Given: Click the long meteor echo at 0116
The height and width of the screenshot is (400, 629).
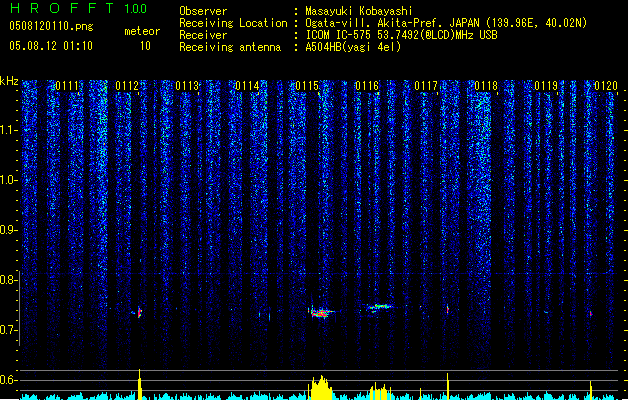Looking at the screenshot, I should [379, 308].
